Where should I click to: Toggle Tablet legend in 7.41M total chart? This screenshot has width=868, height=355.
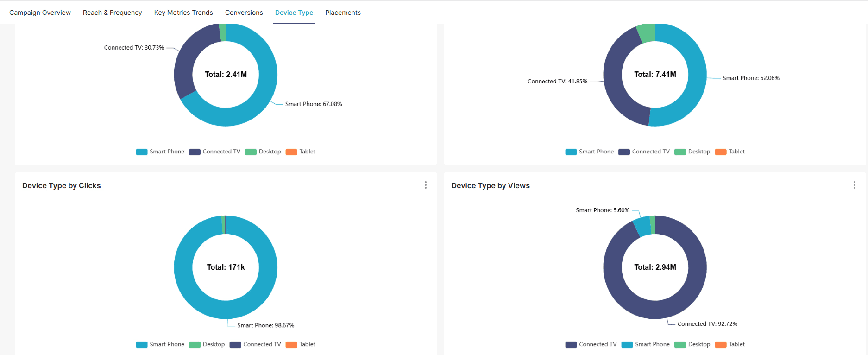click(730, 152)
